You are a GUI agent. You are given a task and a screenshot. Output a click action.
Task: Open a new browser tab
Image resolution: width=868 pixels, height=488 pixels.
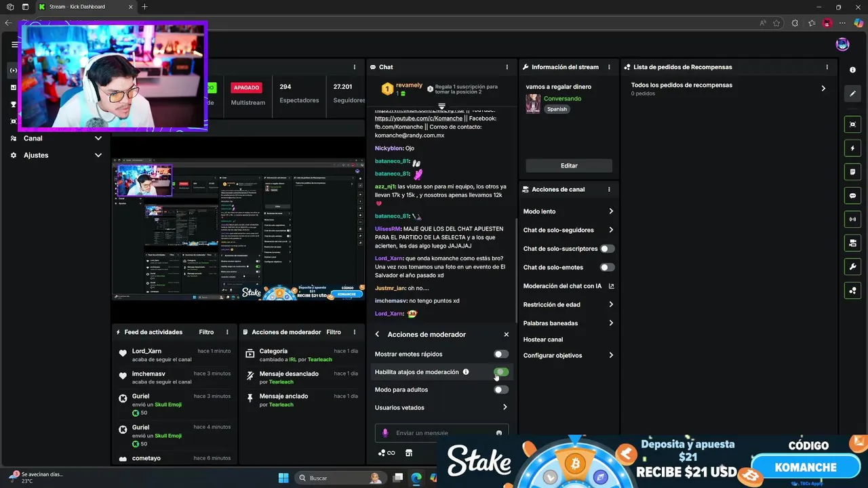[144, 7]
